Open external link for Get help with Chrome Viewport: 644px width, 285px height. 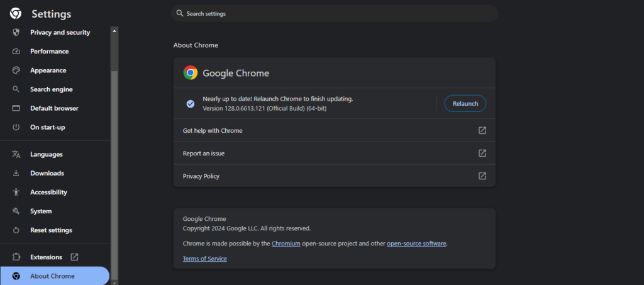point(482,131)
